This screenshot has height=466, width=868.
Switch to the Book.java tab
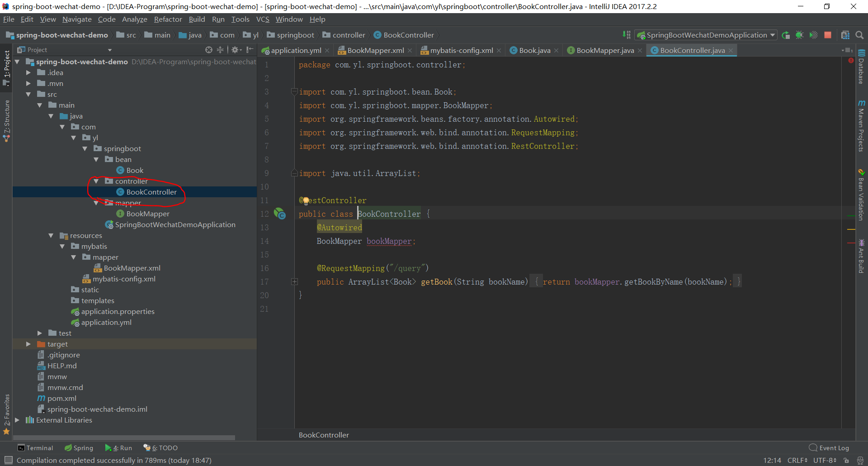point(535,50)
